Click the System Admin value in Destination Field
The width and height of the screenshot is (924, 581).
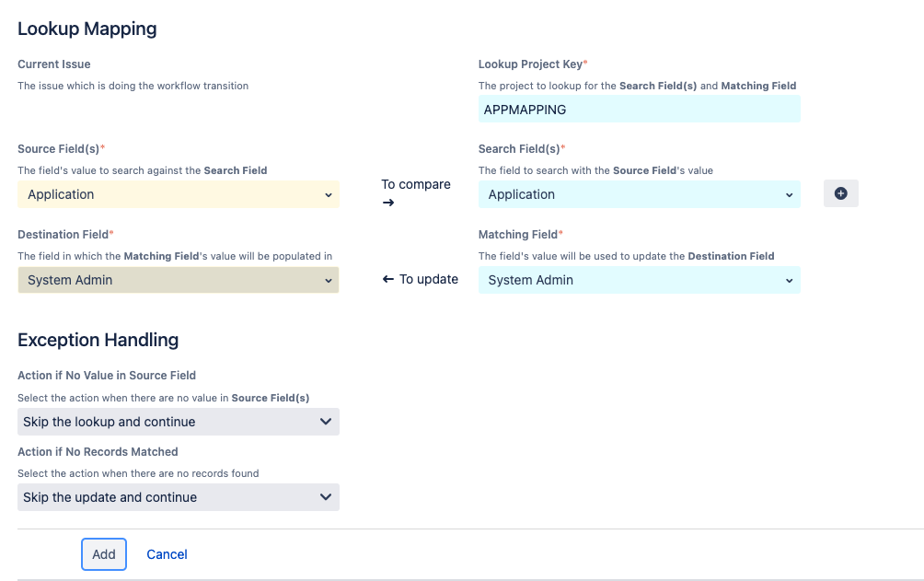tap(71, 279)
